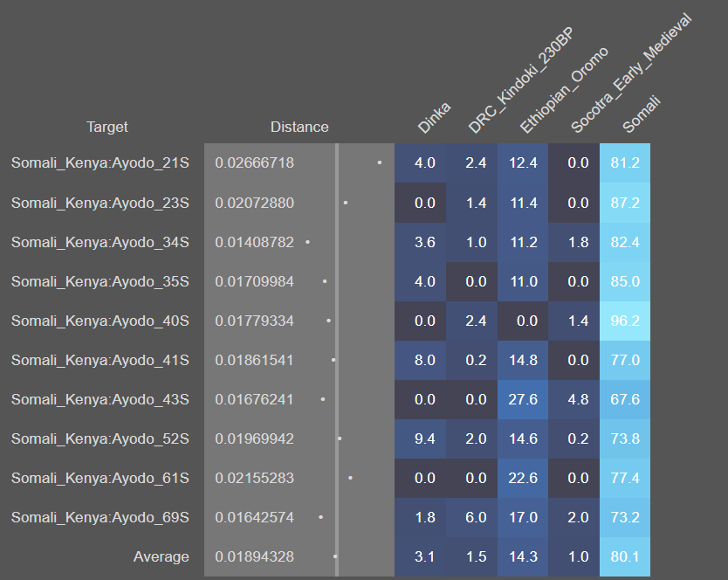728x580 pixels.
Task: Click average Dinka cell 3.1
Action: (x=421, y=556)
